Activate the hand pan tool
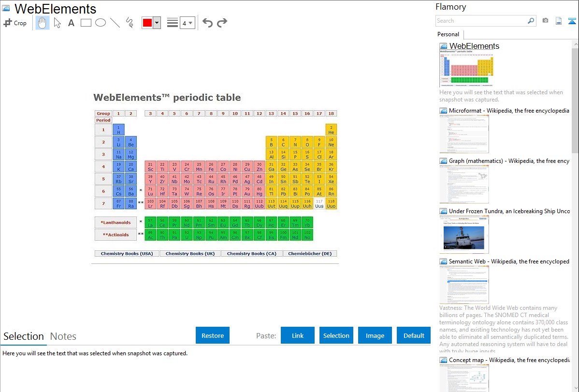579x392 pixels. pyautogui.click(x=43, y=23)
